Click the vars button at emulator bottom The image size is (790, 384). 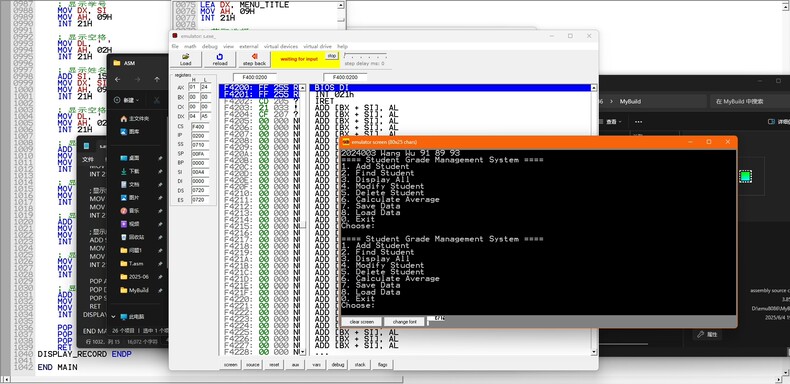tap(316, 364)
